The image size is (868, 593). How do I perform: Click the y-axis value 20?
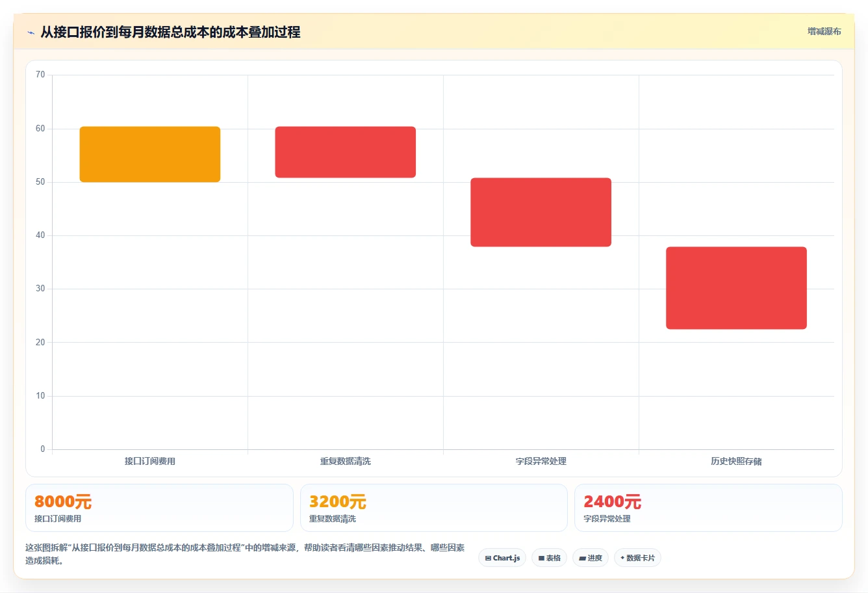tap(40, 343)
